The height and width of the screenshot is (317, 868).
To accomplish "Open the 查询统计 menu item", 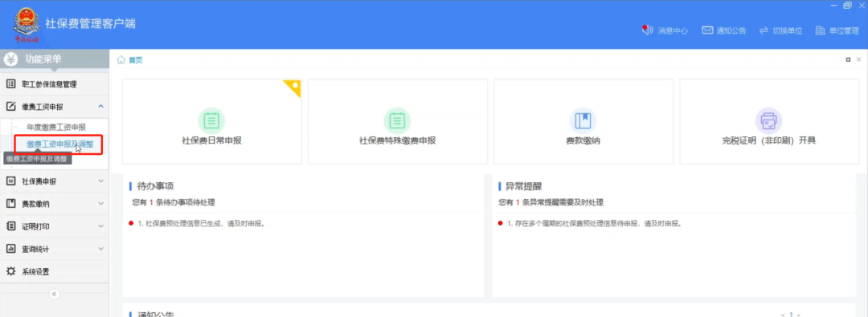I will click(x=55, y=249).
